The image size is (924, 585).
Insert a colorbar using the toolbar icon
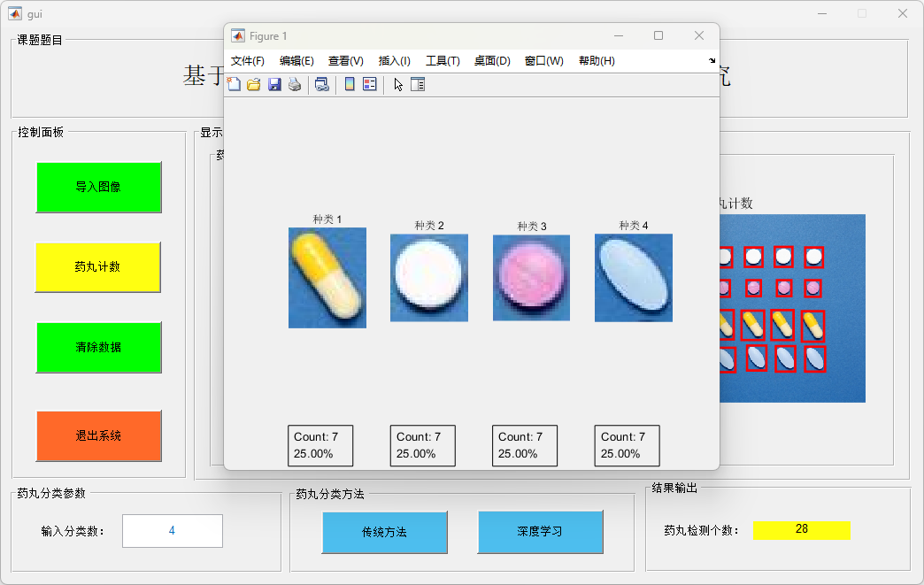pyautogui.click(x=350, y=84)
